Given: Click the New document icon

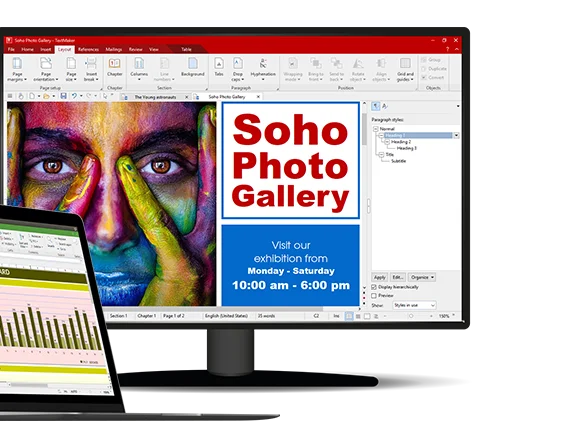Looking at the screenshot, I should point(32,96).
